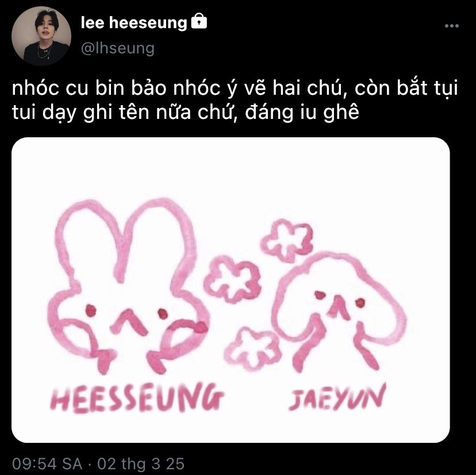
Task: Select the tweet line starting "nhóc cu bin"
Action: click(x=235, y=88)
